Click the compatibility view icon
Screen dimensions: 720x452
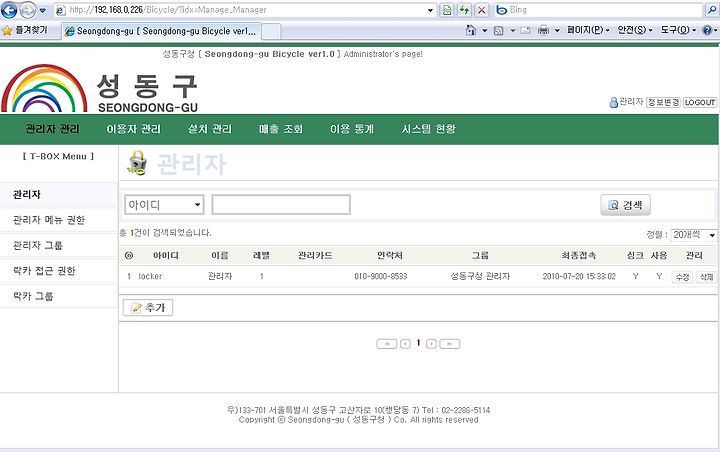tap(447, 10)
